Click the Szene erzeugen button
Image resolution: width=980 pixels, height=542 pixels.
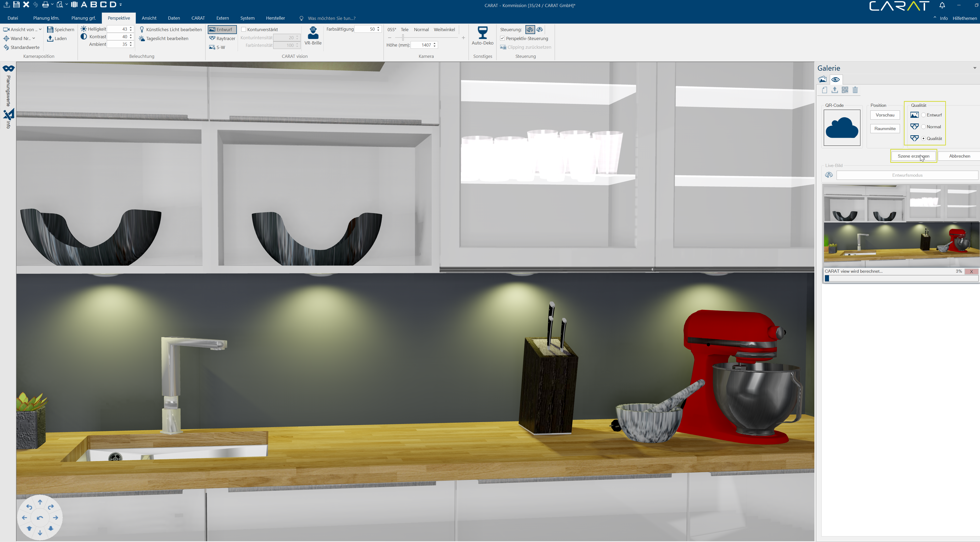tap(913, 156)
